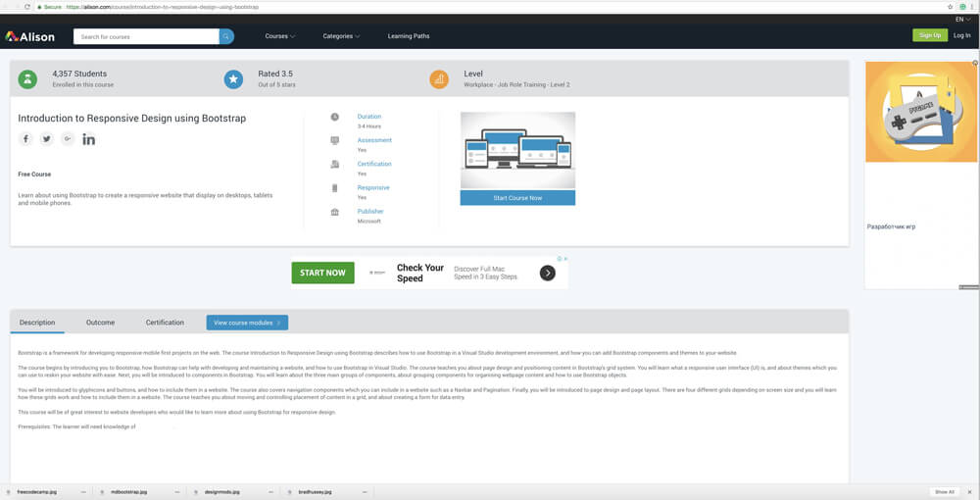This screenshot has height=500, width=980.
Task: Click the phone icon beside Responsive
Action: click(x=335, y=188)
